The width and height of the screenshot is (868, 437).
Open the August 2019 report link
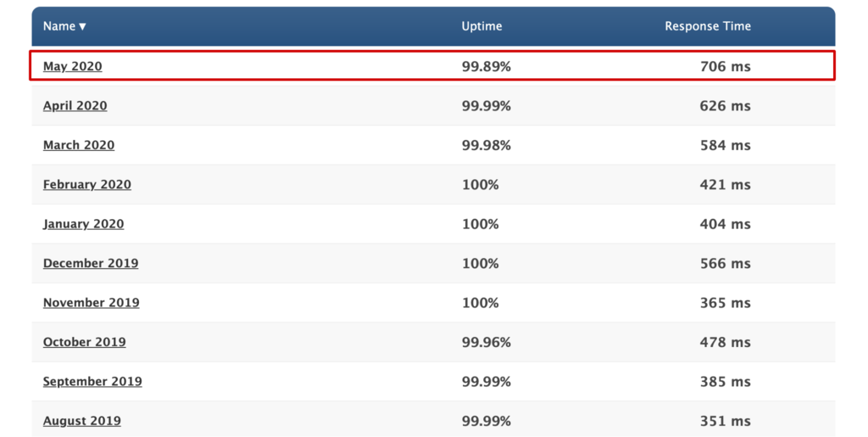click(x=81, y=421)
